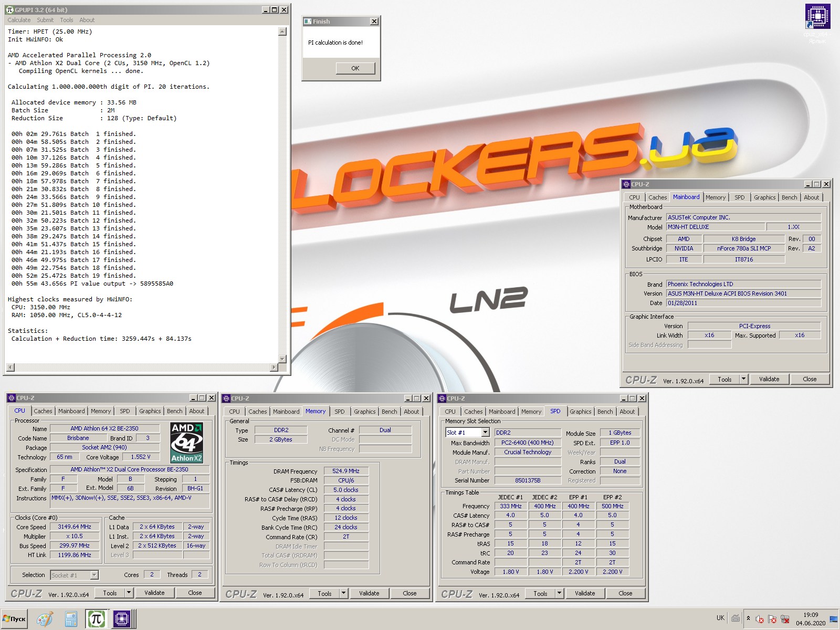The height and width of the screenshot is (630, 840).
Task: Click Validate in the Memory CPU-Z window
Action: [x=369, y=593]
